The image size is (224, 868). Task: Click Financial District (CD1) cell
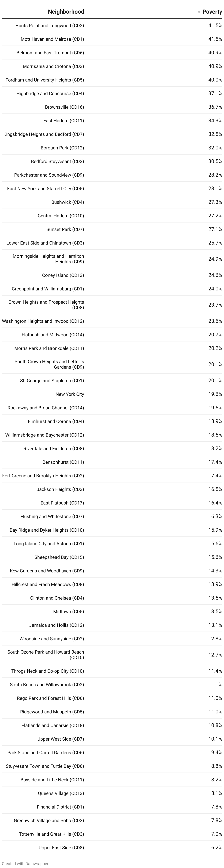point(60,807)
